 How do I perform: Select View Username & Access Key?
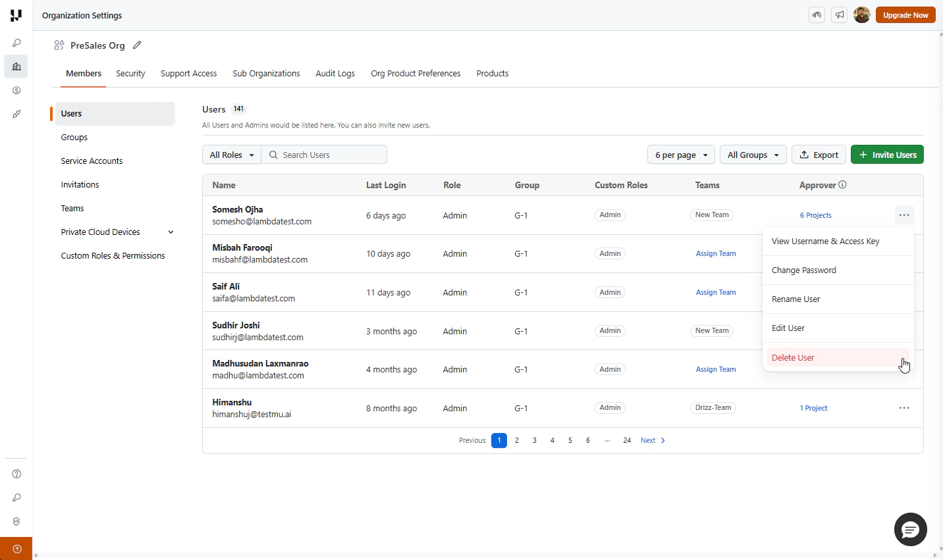click(x=838, y=242)
